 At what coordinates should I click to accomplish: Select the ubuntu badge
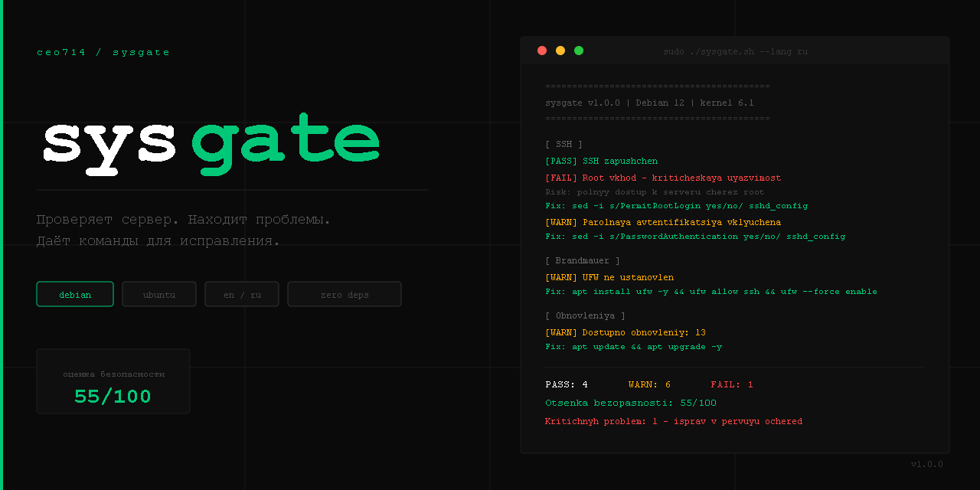[x=158, y=293]
